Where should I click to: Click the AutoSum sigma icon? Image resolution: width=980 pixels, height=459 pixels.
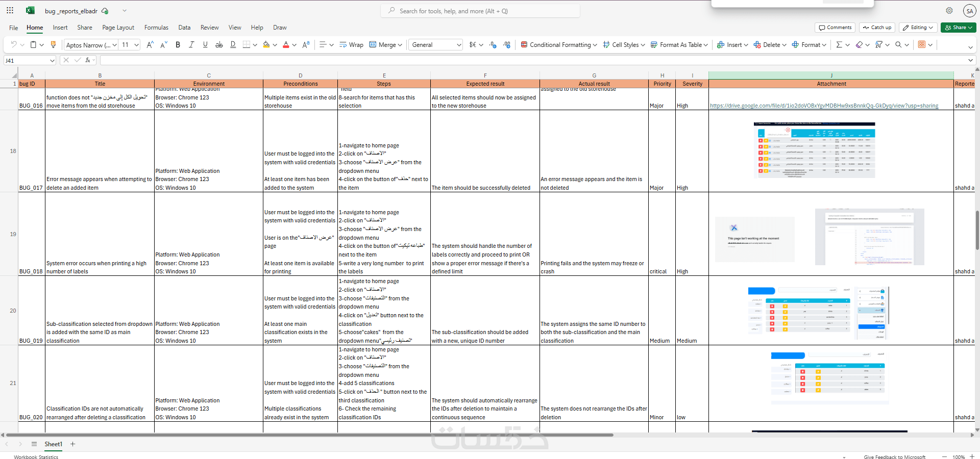(839, 45)
